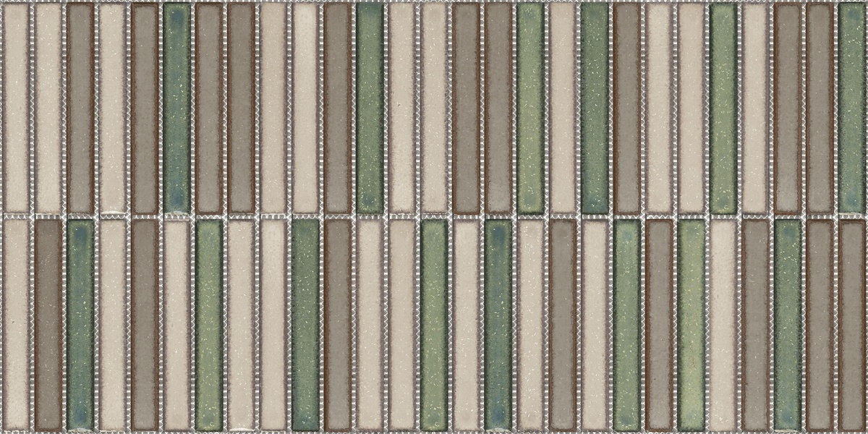Click the leftmost beige tile in the bottom row
Image resolution: width=868 pixels, height=434 pixels.
[16, 324]
